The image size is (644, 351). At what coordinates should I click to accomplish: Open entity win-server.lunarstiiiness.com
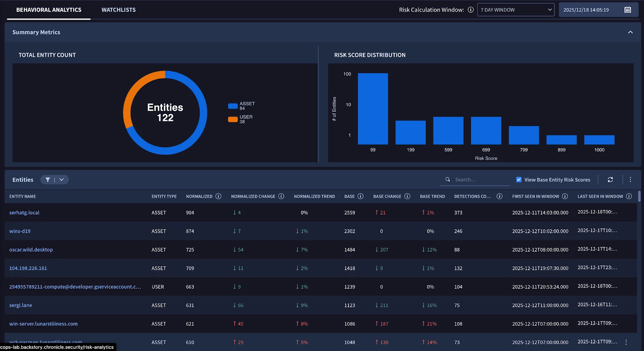click(43, 324)
